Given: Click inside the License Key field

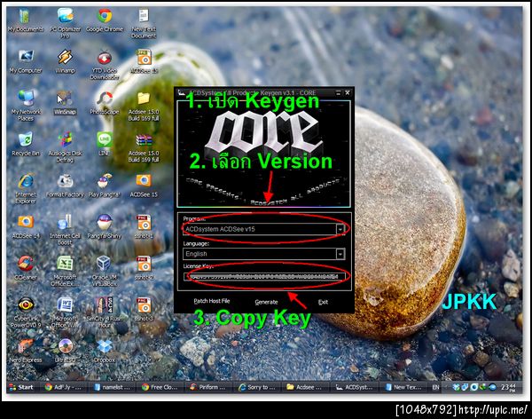Looking at the screenshot, I should click(x=264, y=276).
